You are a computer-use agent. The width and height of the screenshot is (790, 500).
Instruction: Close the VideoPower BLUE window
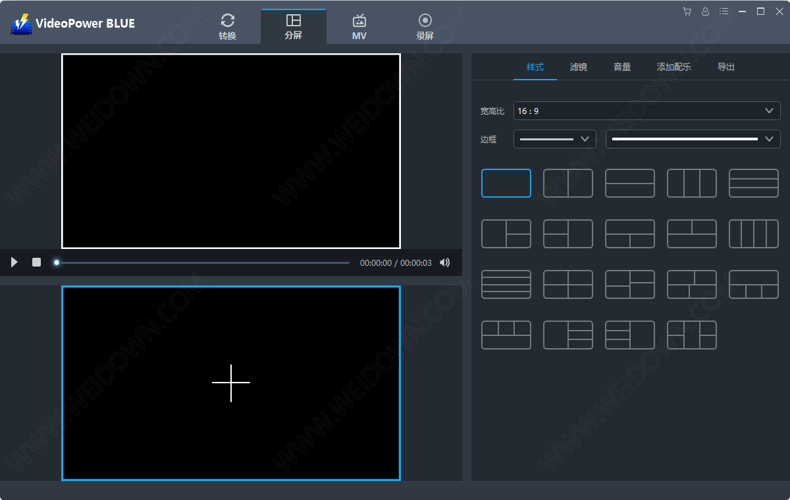click(x=779, y=12)
